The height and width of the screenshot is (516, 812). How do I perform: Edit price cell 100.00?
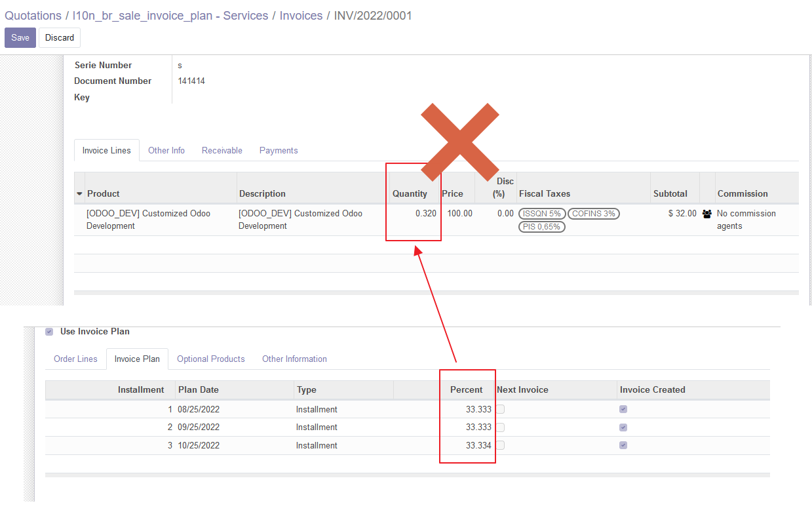coord(459,214)
